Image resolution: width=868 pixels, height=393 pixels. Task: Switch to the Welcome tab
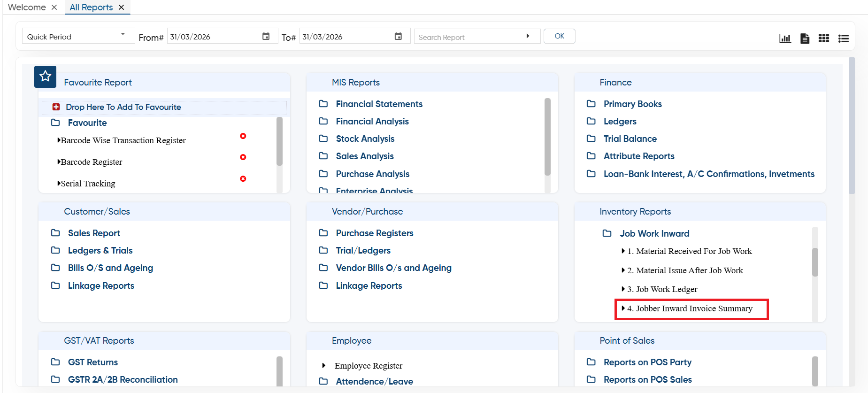coord(27,8)
